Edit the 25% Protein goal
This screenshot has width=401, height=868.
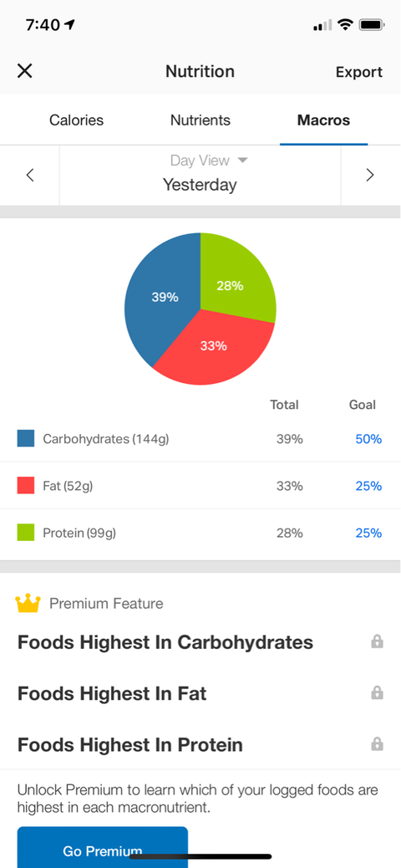368,533
